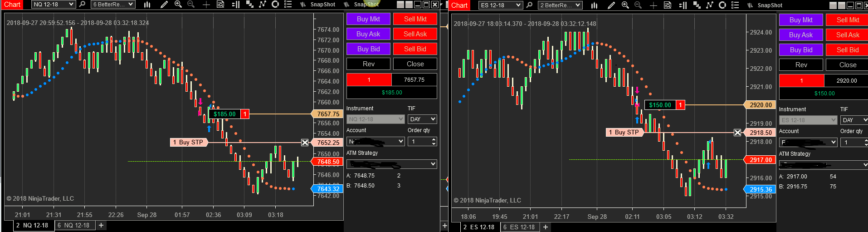This screenshot has width=868, height=232.
Task: Select drawing tools pencil in NQ chart
Action: point(164,5)
